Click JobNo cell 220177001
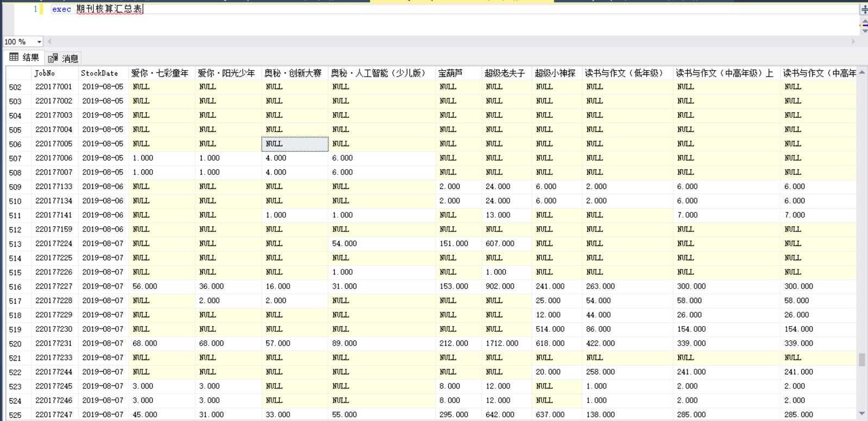The width and height of the screenshot is (868, 421). coord(54,87)
